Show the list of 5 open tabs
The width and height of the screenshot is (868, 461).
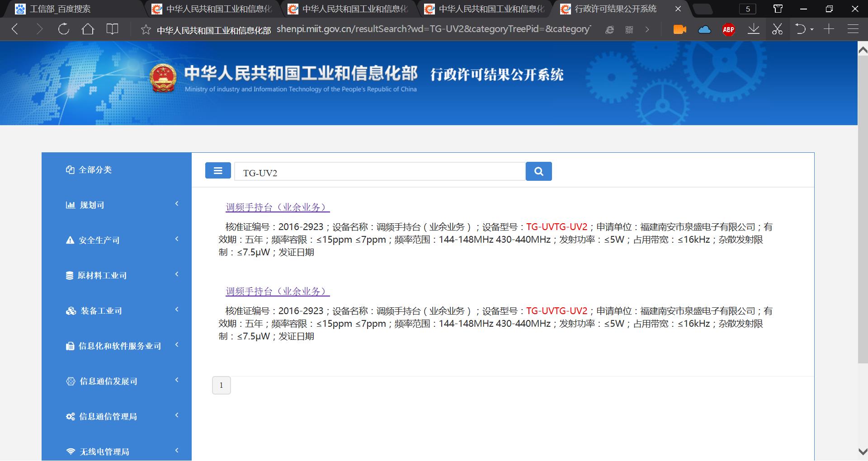748,9
